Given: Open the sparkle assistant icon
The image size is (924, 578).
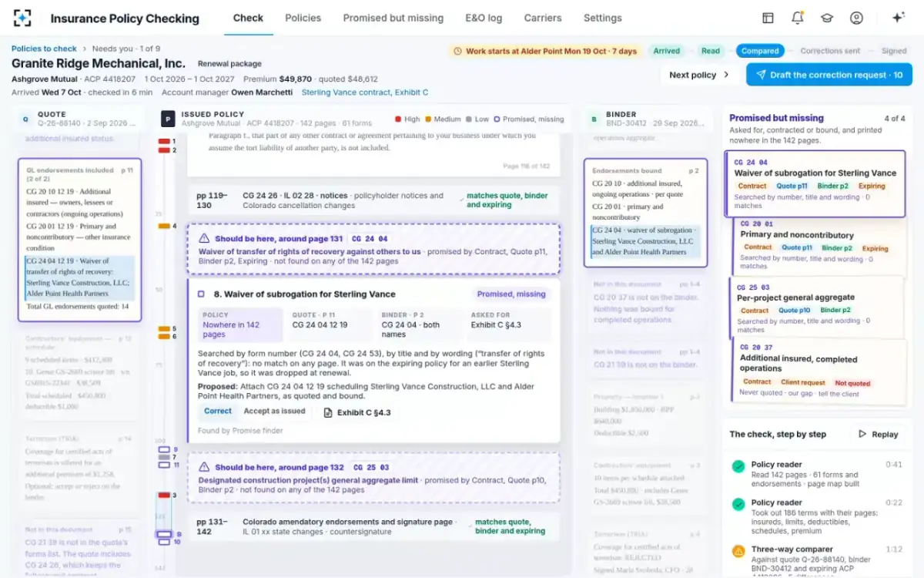Looking at the screenshot, I should click(898, 18).
